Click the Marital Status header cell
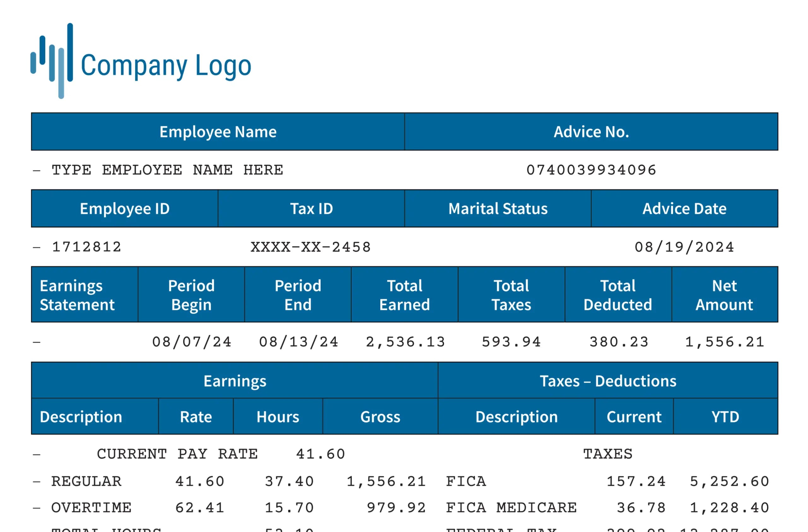Image resolution: width=808 pixels, height=532 pixels. (498, 208)
